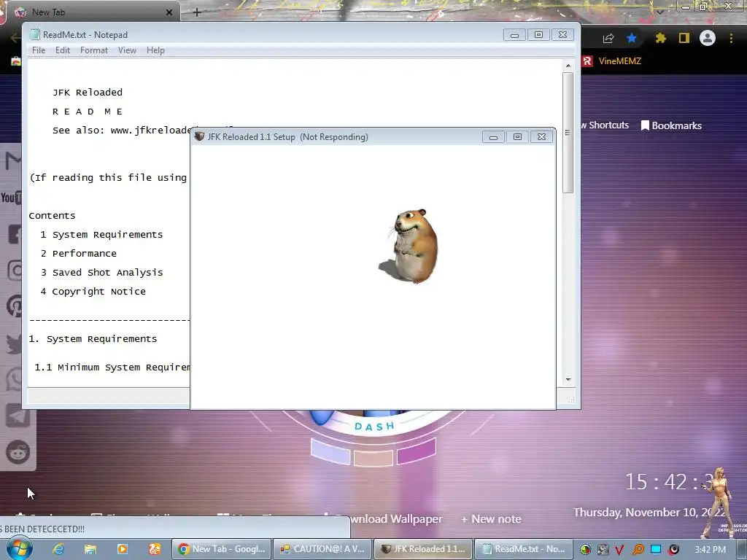Launch Windows Media Player from the taskbar
The image size is (747, 560).
[123, 549]
